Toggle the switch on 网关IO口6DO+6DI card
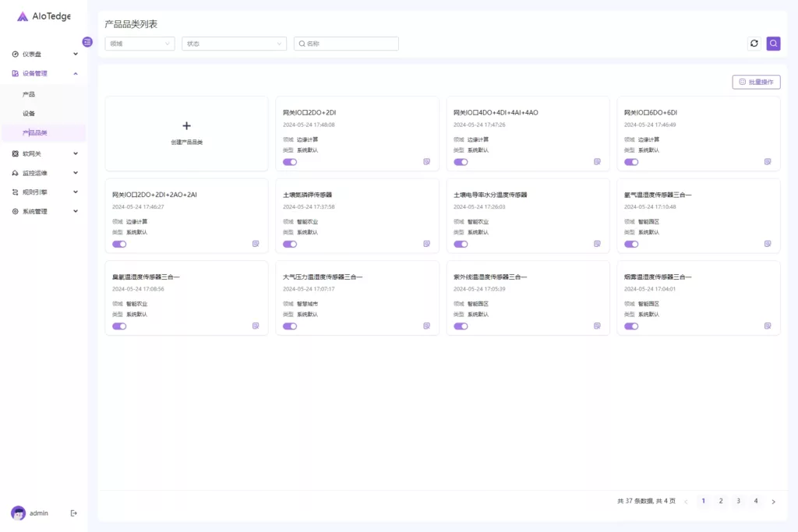This screenshot has height=532, width=798. click(x=631, y=162)
